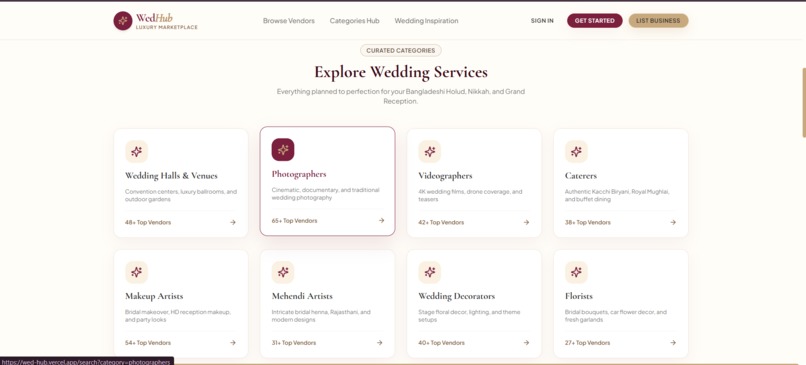The width and height of the screenshot is (806, 365).
Task: Click the arrow on Videographers card
Action: (526, 223)
